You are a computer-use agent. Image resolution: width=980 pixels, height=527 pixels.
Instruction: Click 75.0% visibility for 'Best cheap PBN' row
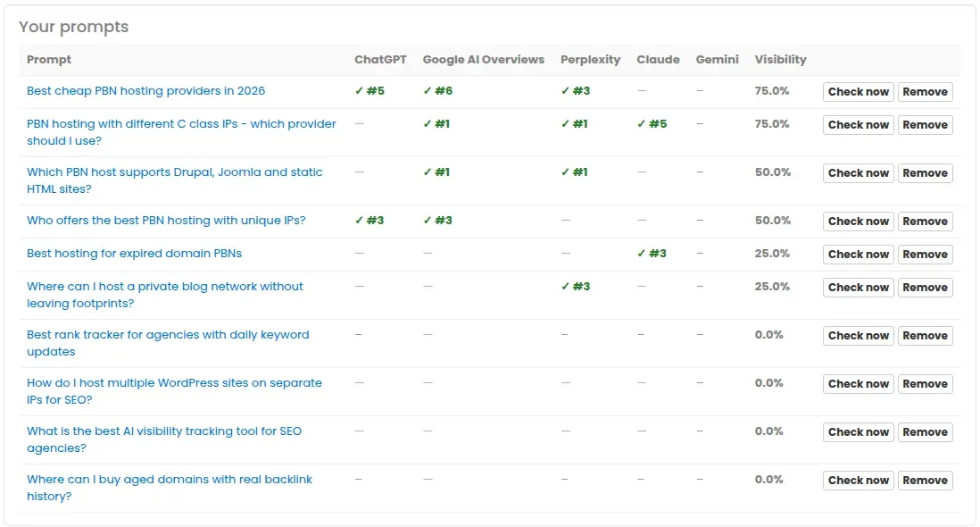click(x=772, y=90)
